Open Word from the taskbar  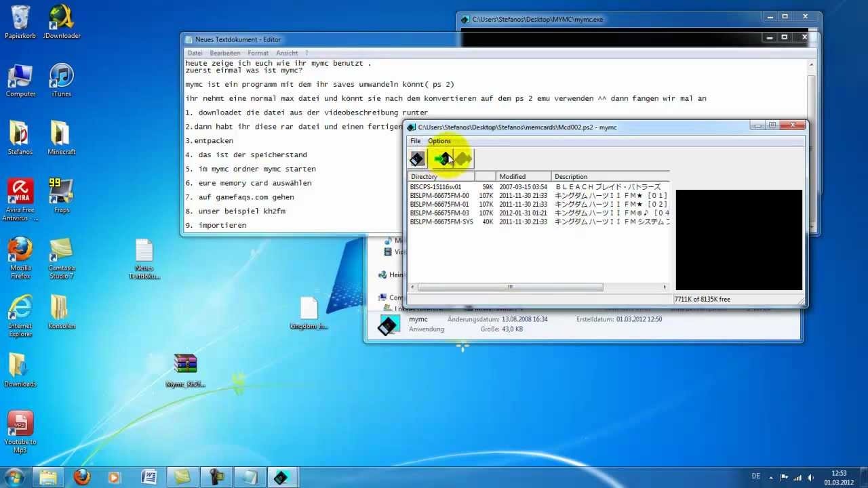[x=149, y=477]
